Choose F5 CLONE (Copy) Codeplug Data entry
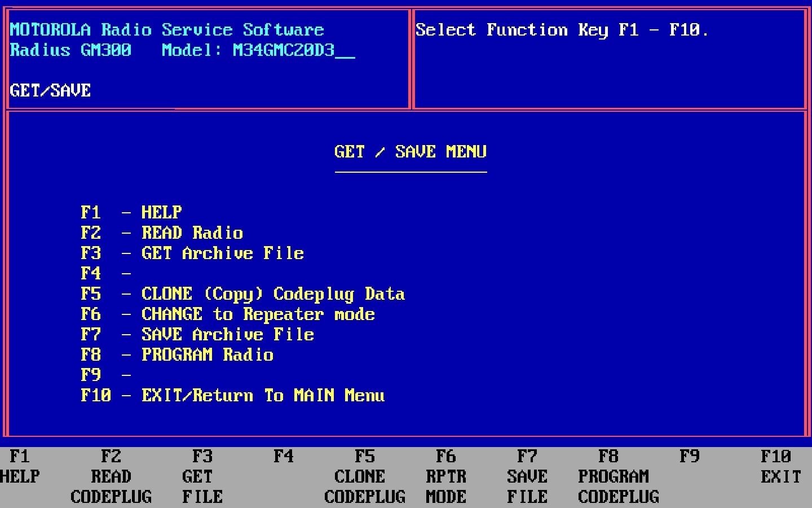Image resolution: width=812 pixels, height=508 pixels. pyautogui.click(x=243, y=294)
